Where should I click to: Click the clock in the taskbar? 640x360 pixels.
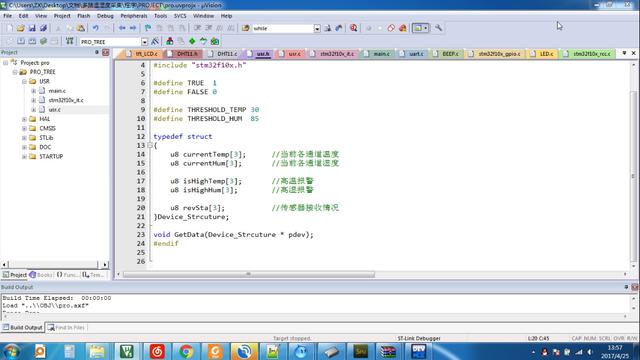[615, 351]
